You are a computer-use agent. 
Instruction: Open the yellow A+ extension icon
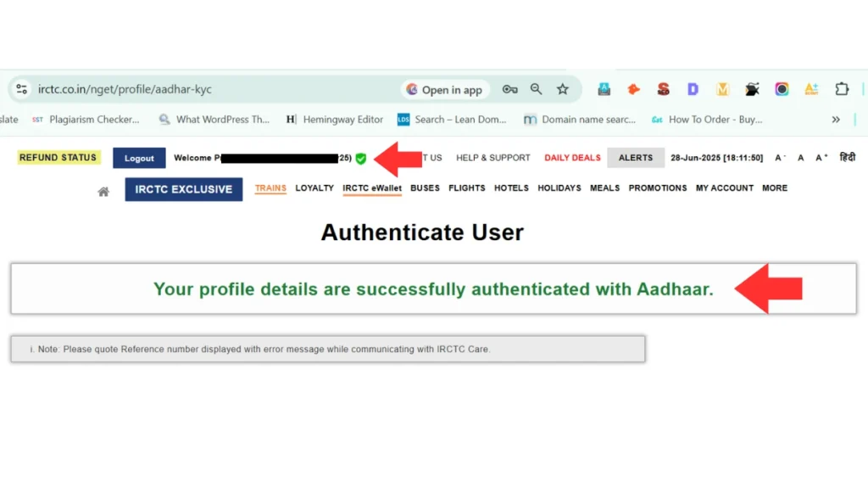[811, 89]
